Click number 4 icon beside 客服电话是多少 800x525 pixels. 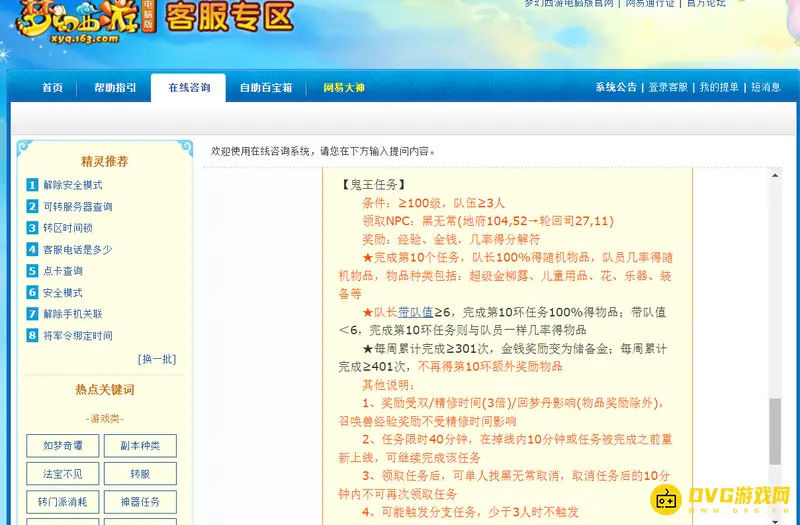(x=32, y=249)
